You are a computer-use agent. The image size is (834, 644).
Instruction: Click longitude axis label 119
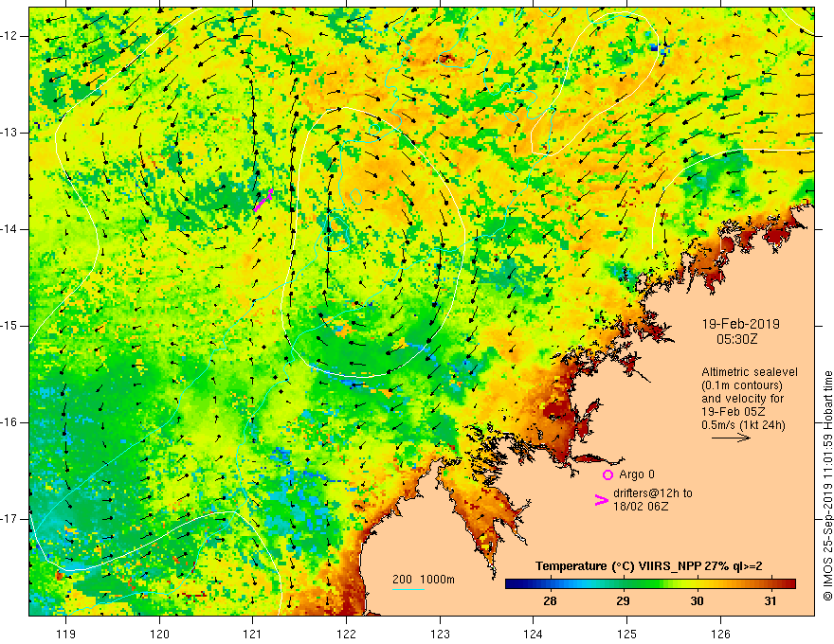(66, 634)
